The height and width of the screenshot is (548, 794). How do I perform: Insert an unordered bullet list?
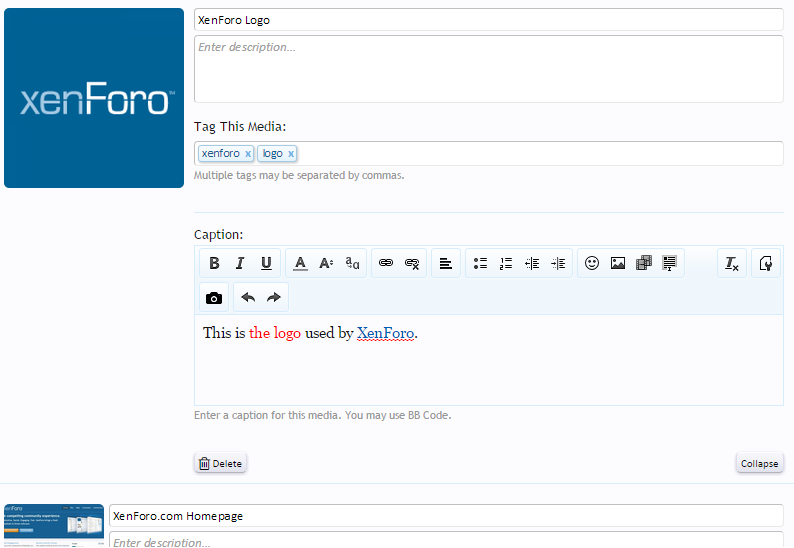pos(480,264)
